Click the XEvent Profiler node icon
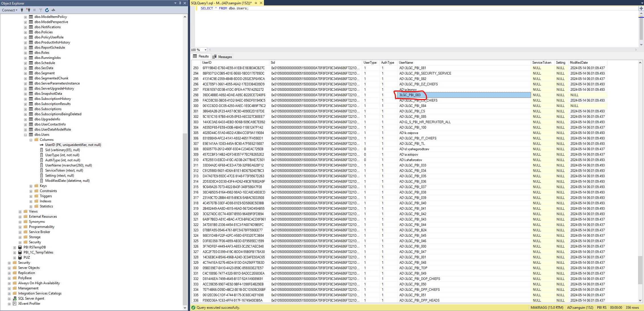The width and height of the screenshot is (644, 311). [x=15, y=304]
